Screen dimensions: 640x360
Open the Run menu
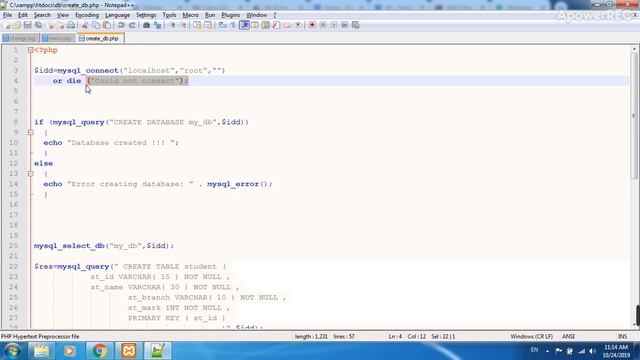point(210,15)
